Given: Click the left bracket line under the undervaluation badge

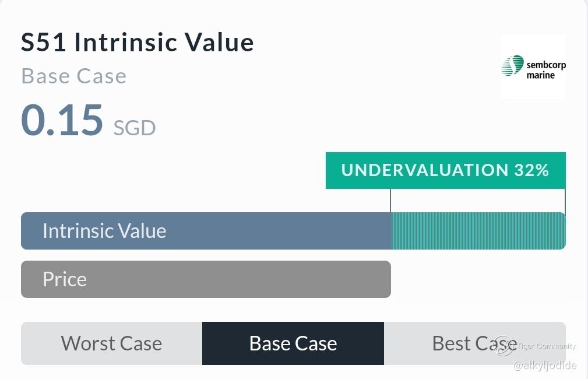Looking at the screenshot, I should coord(390,201).
